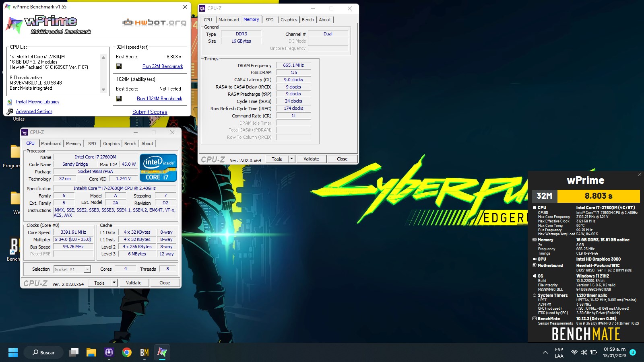Image resolution: width=644 pixels, height=362 pixels.
Task: Click the BenchMate logo in result panel
Action: [586, 334]
